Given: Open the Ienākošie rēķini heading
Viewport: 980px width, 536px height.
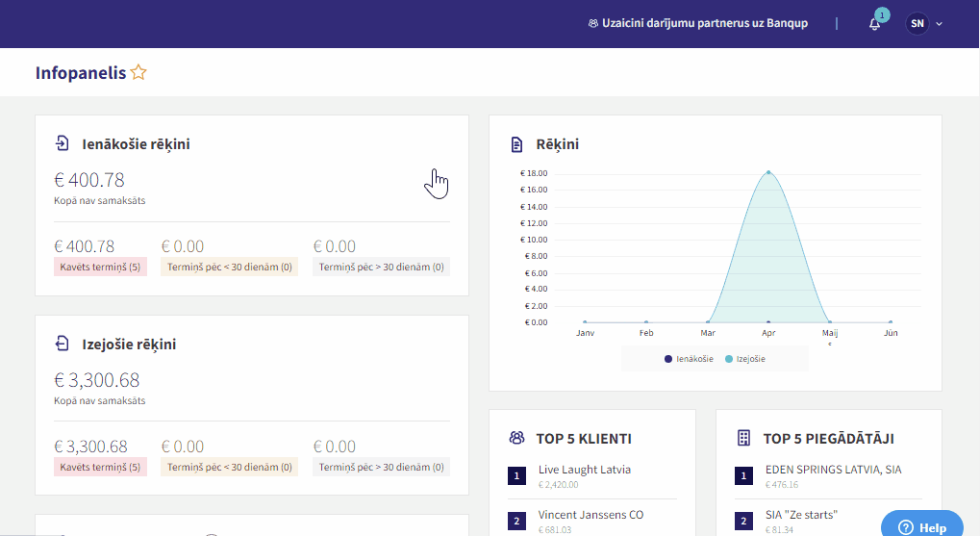Looking at the screenshot, I should [x=136, y=143].
